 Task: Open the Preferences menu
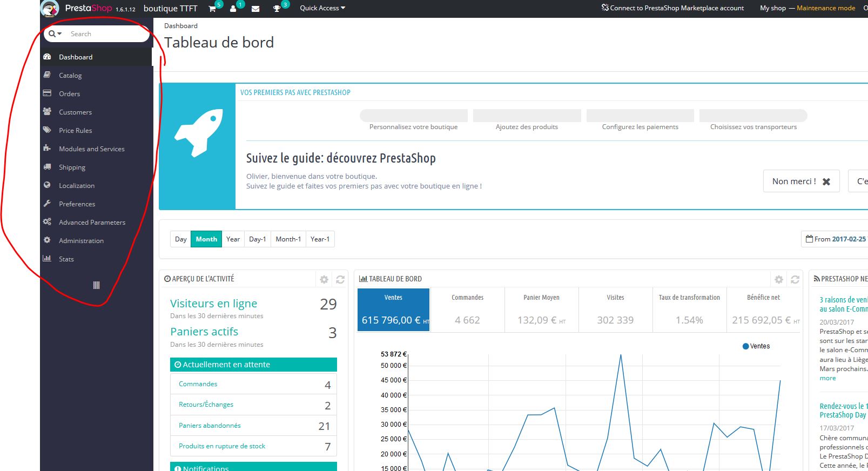tap(96, 204)
